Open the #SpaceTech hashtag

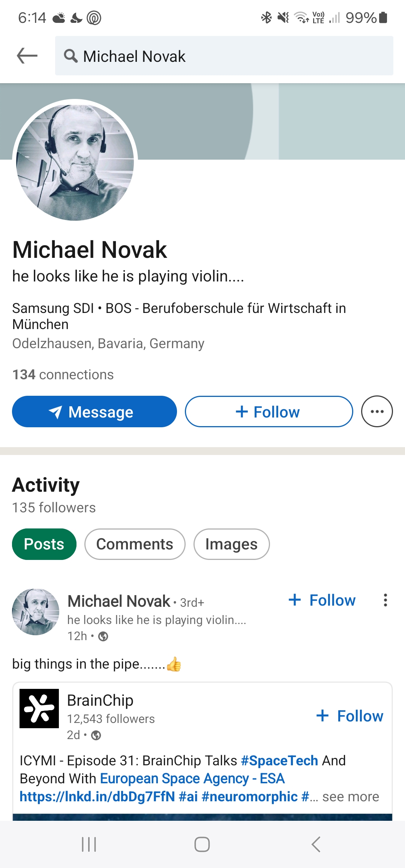[x=279, y=760]
